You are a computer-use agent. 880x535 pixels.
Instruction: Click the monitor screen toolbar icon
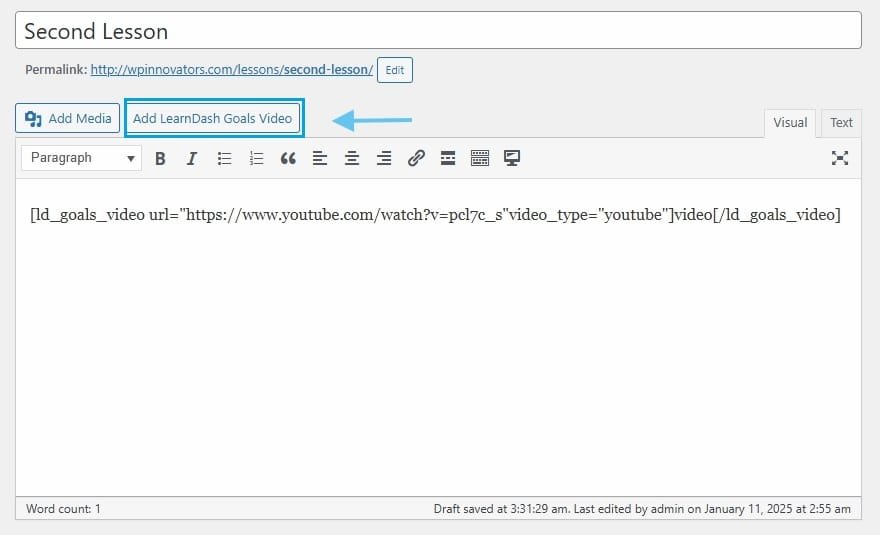click(512, 158)
